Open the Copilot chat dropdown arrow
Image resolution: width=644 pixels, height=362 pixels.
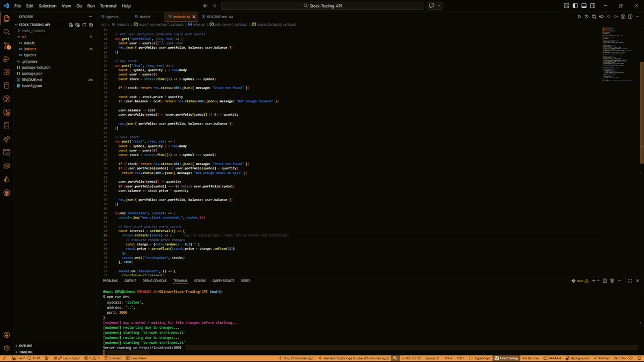[440, 5]
